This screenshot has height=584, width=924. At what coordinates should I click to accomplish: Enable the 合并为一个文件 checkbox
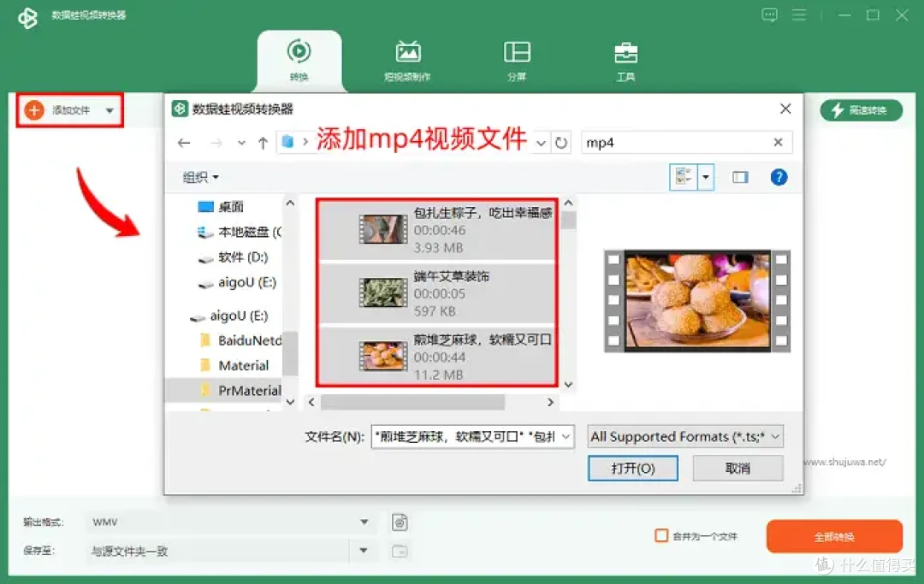661,536
